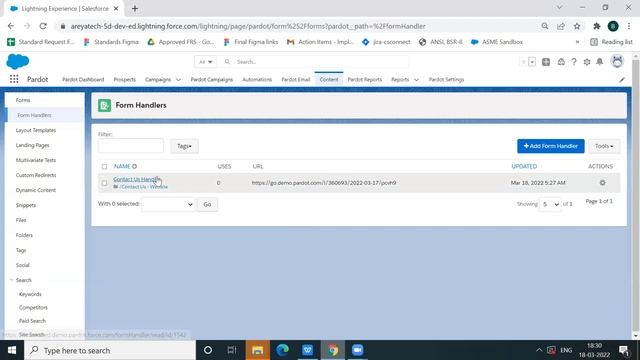The width and height of the screenshot is (640, 360).
Task: Sort by the NAME column header
Action: coord(122,166)
